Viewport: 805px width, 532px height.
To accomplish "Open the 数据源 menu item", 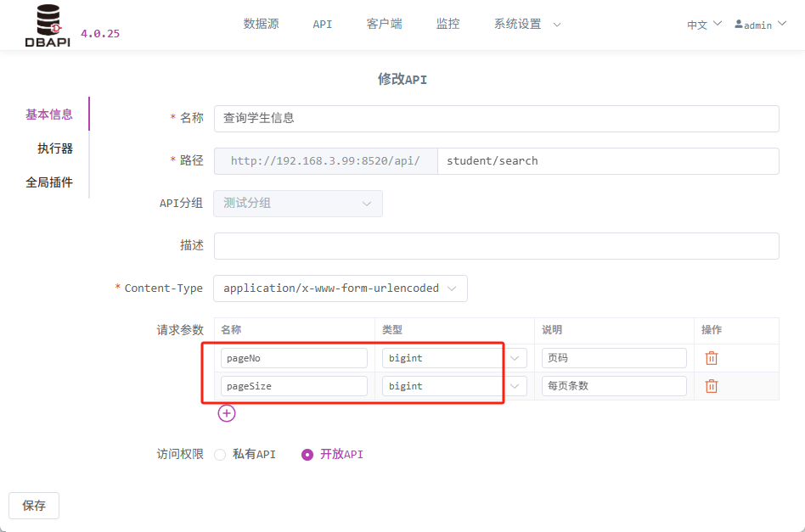I will pos(261,24).
